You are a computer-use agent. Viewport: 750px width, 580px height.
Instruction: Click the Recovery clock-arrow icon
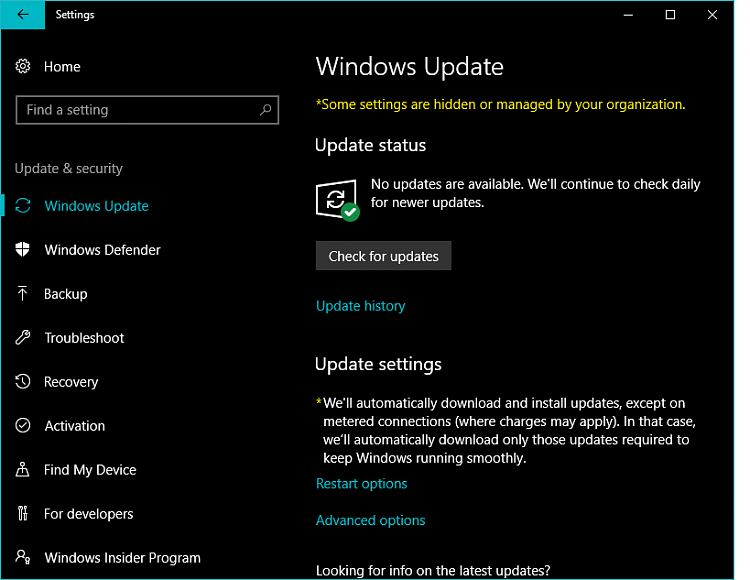22,382
